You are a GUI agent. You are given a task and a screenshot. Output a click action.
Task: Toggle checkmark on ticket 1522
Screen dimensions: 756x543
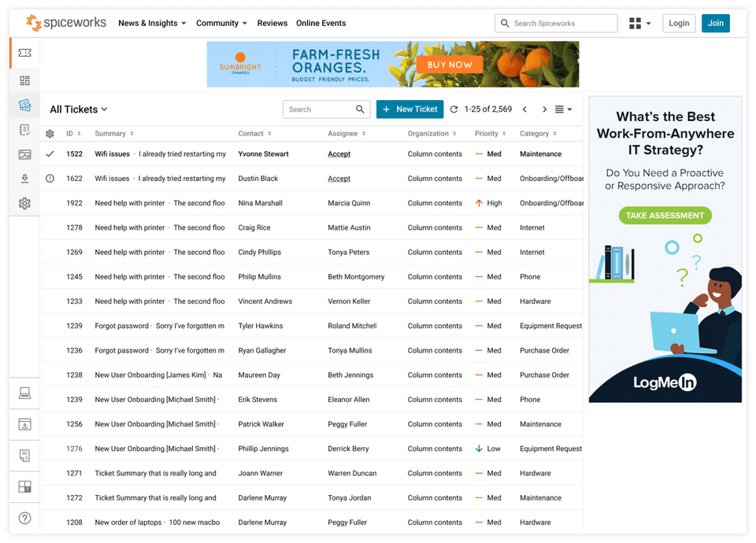click(x=50, y=154)
